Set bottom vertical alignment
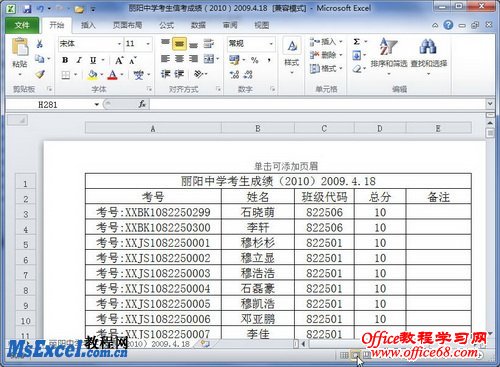 [x=194, y=44]
